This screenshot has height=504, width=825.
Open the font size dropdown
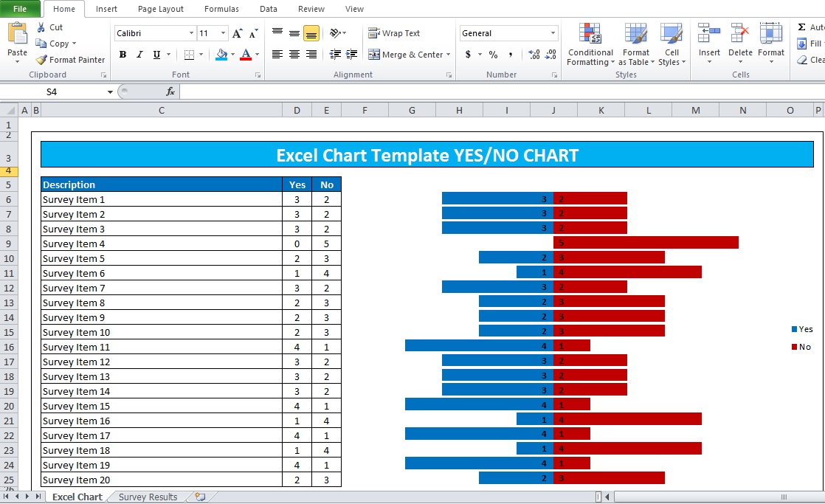[x=223, y=32]
